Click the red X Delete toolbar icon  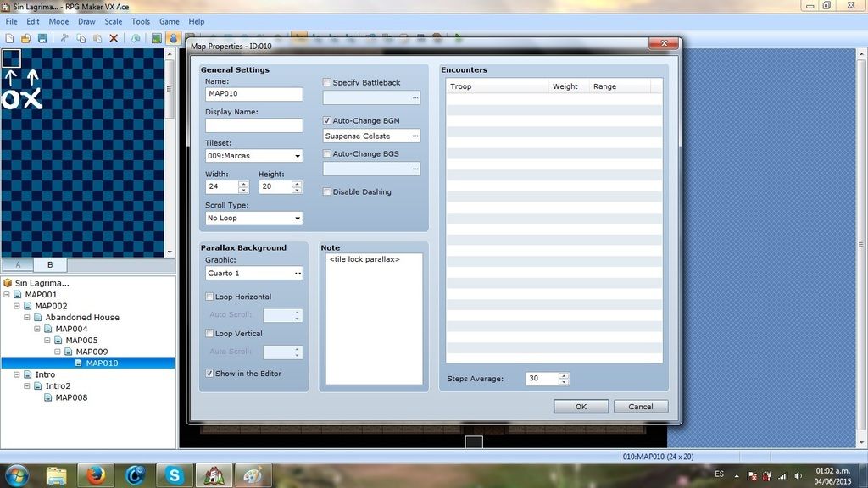[114, 38]
